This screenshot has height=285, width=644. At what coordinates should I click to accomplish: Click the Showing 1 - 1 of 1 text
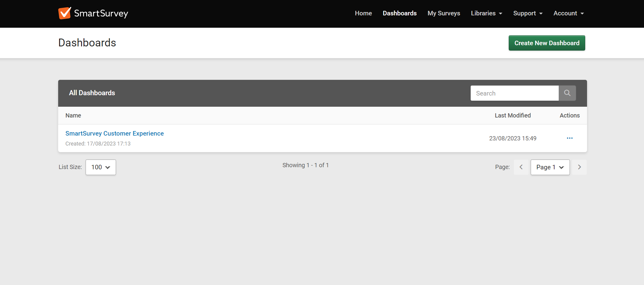306,165
